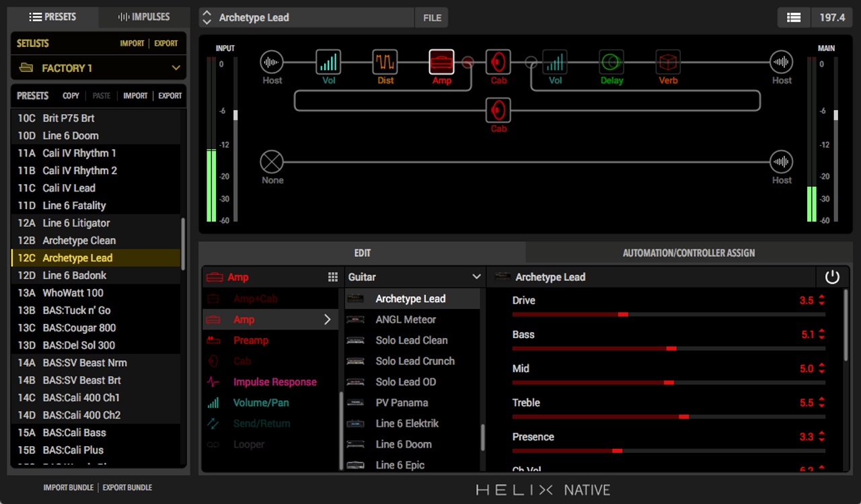This screenshot has width=861, height=504.
Task: Click the preset list scrollbar
Action: 183,243
